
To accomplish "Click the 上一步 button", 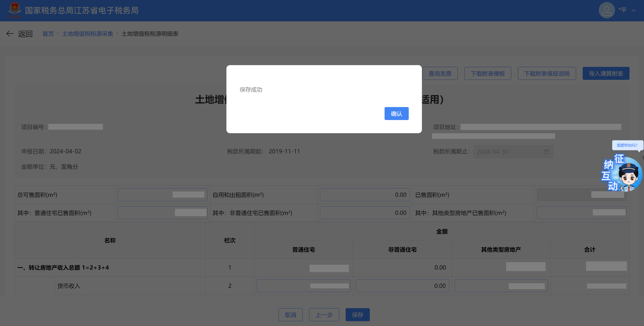I will coord(324,315).
